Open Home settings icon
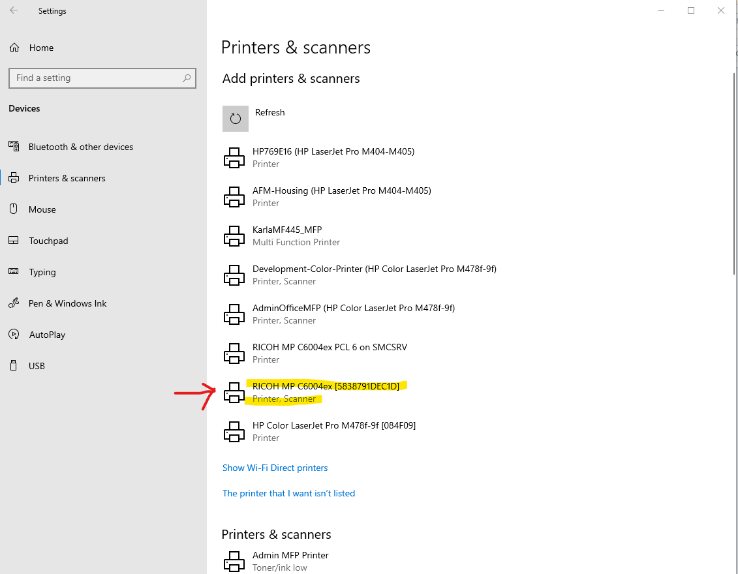 click(15, 48)
